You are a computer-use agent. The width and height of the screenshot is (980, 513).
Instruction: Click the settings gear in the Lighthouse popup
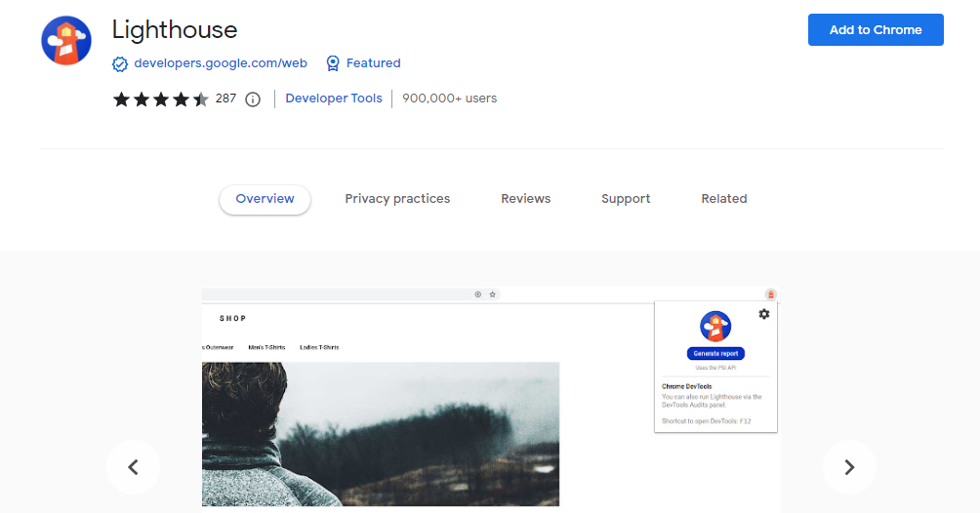pos(763,314)
